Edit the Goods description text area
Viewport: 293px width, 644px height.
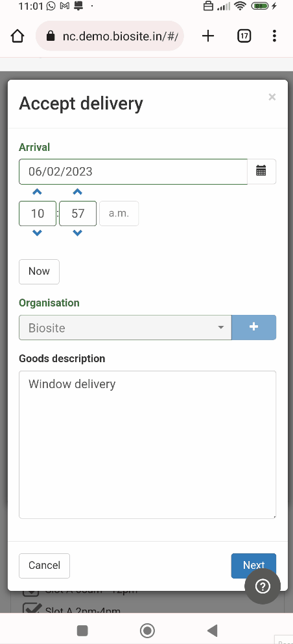pyautogui.click(x=148, y=445)
